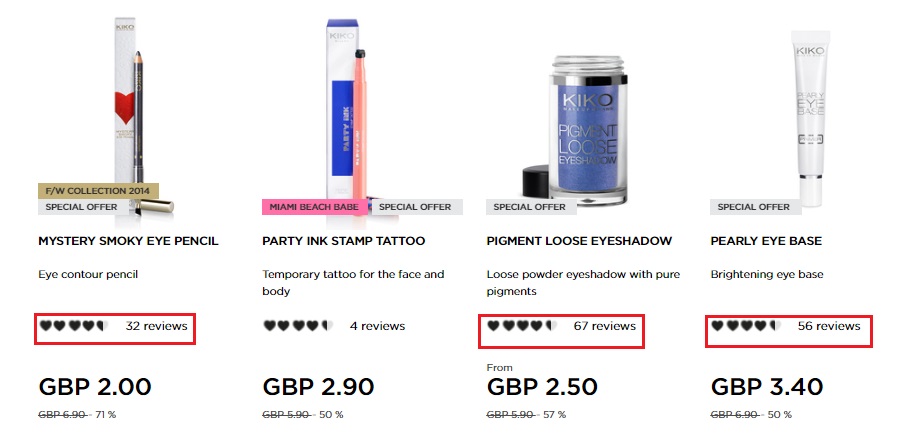View the 67 reviews for Pigment Loose Eyeshadow
The image size is (910, 437).
coord(604,326)
